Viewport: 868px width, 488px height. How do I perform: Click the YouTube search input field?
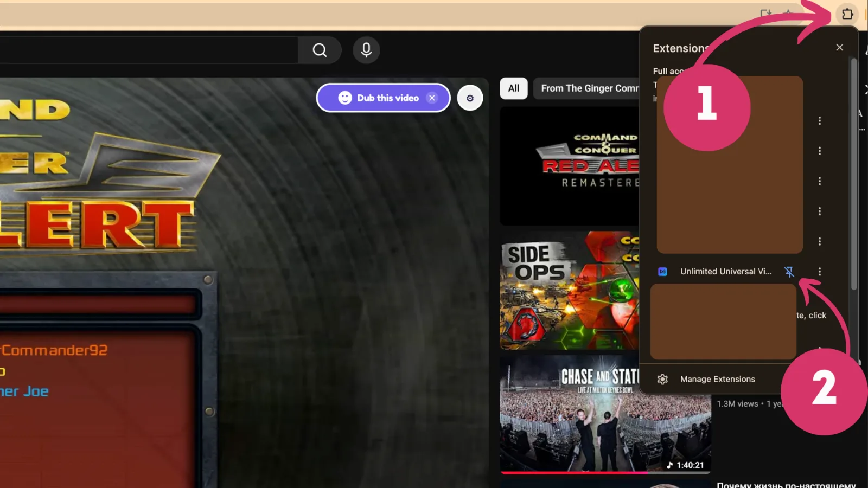click(x=149, y=50)
